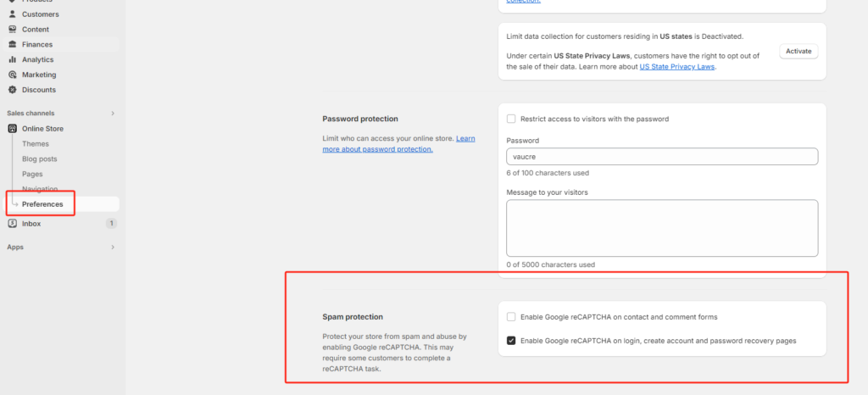Click the Inbox icon in sidebar
868x395 pixels.
[13, 224]
